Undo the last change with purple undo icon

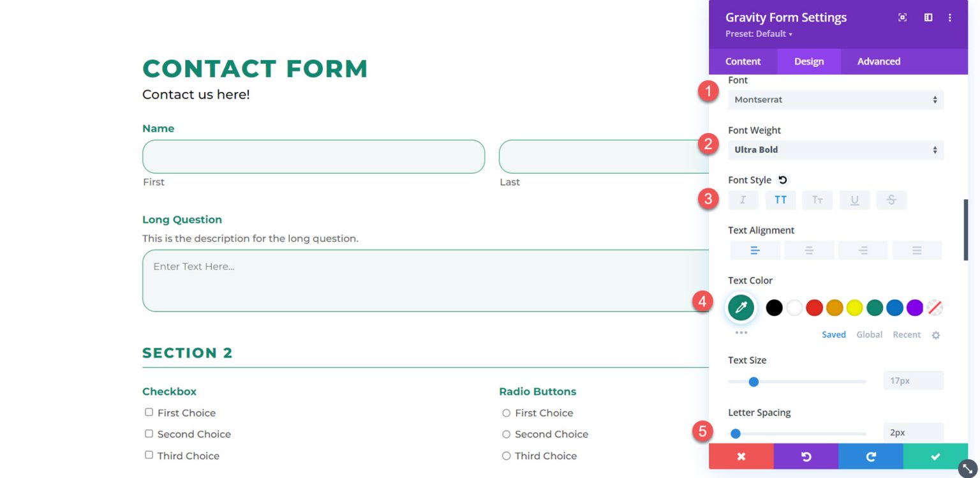click(x=806, y=456)
